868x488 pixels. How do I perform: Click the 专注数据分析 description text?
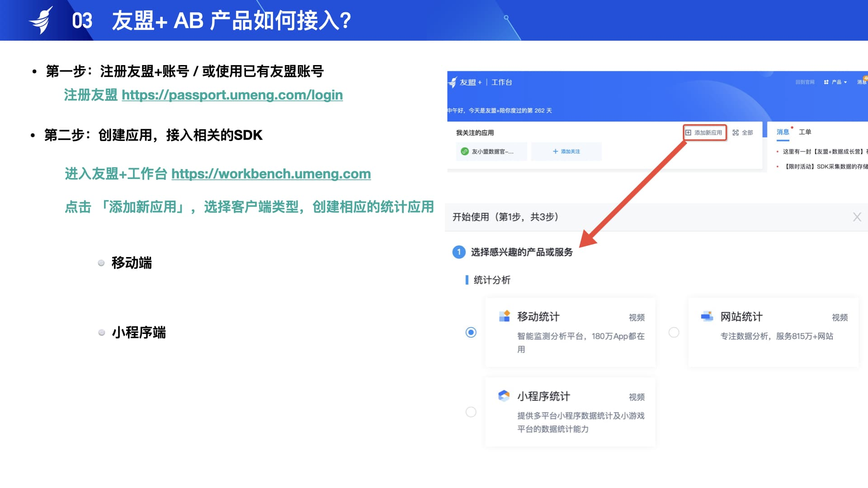(777, 336)
